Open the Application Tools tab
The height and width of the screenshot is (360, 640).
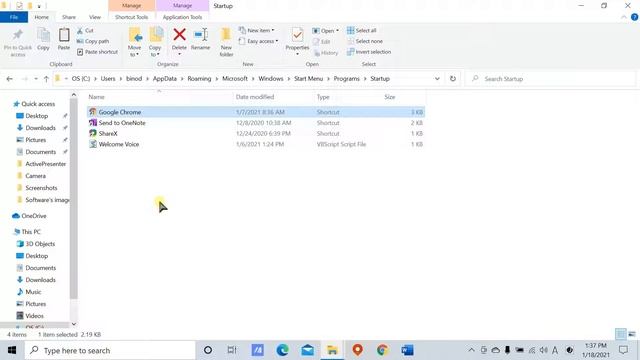click(x=182, y=17)
